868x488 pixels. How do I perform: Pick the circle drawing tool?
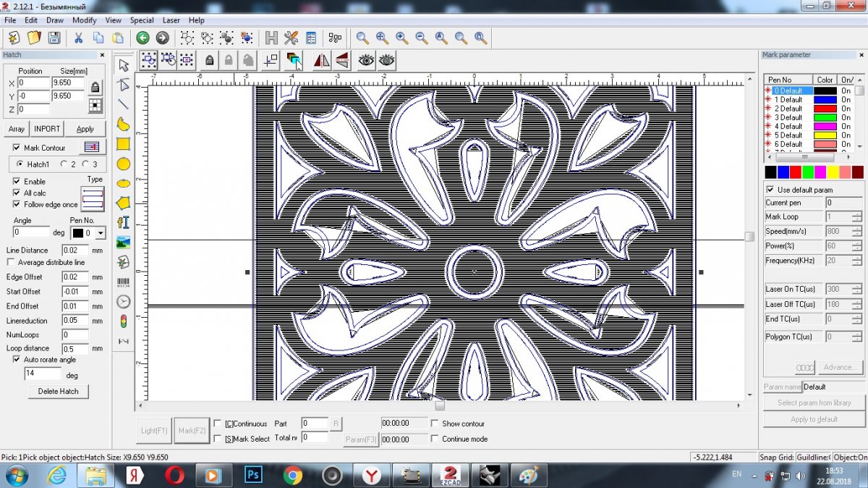click(x=124, y=164)
